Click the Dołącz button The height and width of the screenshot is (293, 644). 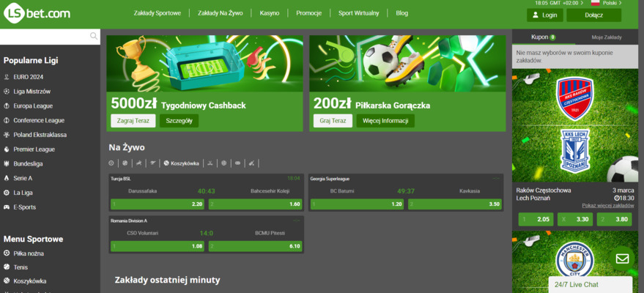coord(594,15)
